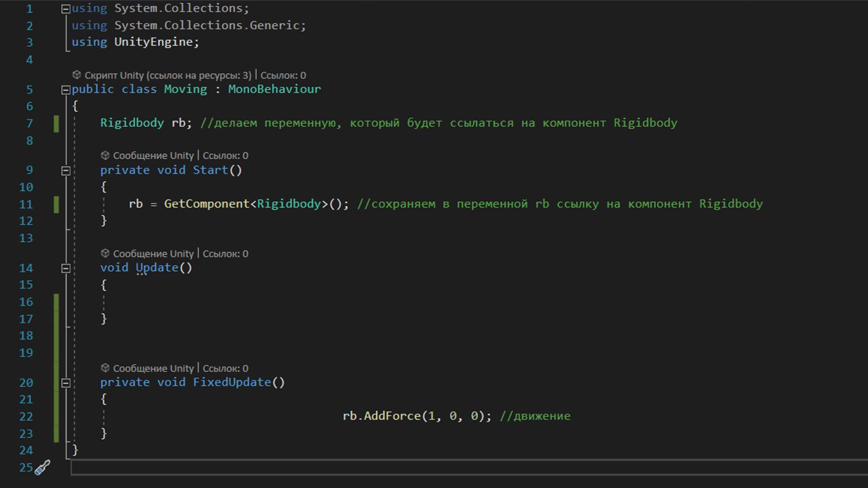Click line number 11 in the margin
This screenshot has width=868, height=488.
pos(26,204)
